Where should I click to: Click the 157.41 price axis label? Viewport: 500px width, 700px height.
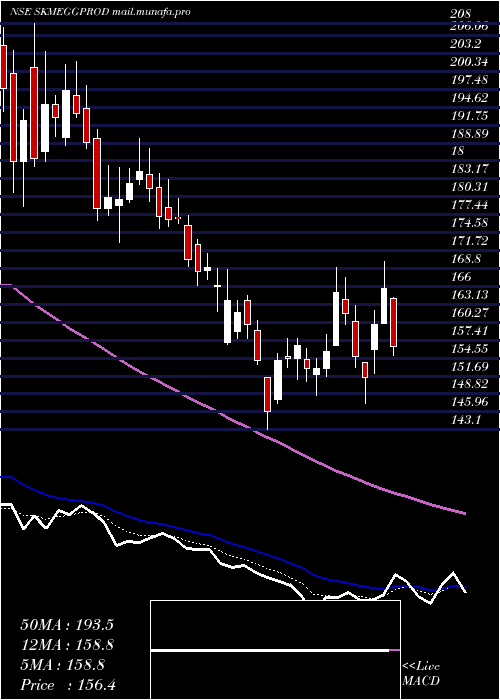tap(470, 330)
